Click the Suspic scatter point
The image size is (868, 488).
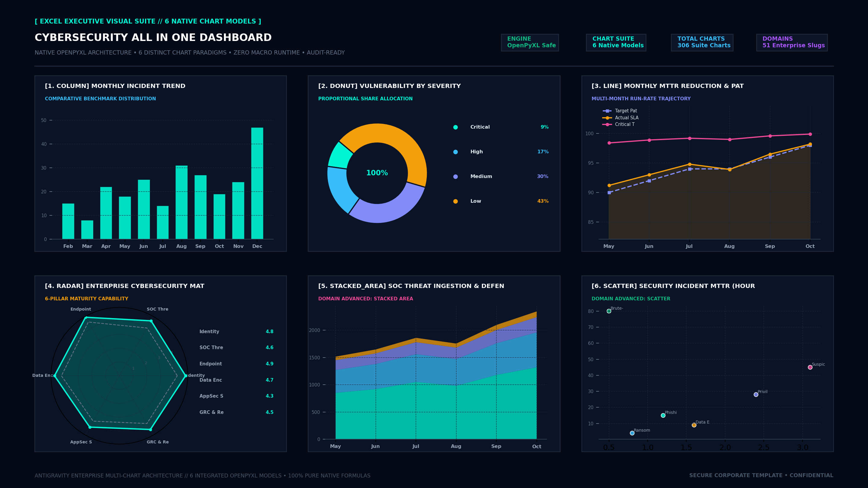pos(810,368)
